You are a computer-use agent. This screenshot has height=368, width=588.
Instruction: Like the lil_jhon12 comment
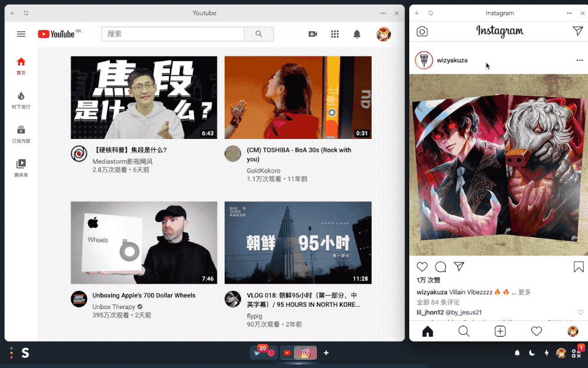(580, 313)
